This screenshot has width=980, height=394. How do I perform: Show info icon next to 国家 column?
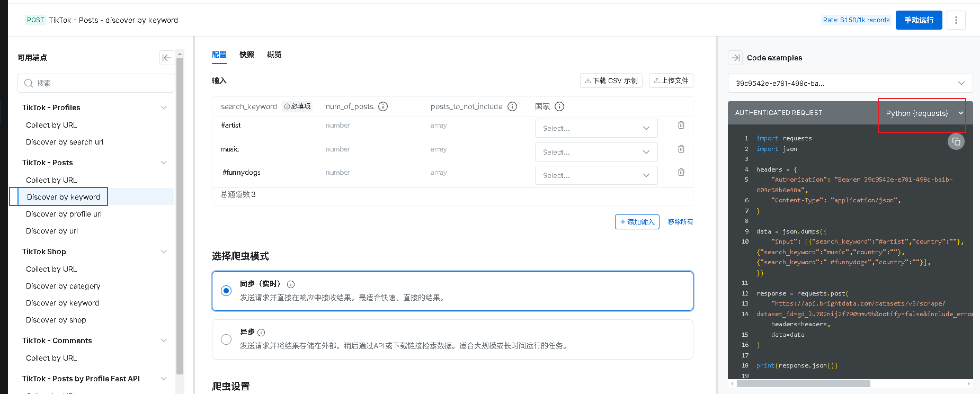click(x=559, y=106)
